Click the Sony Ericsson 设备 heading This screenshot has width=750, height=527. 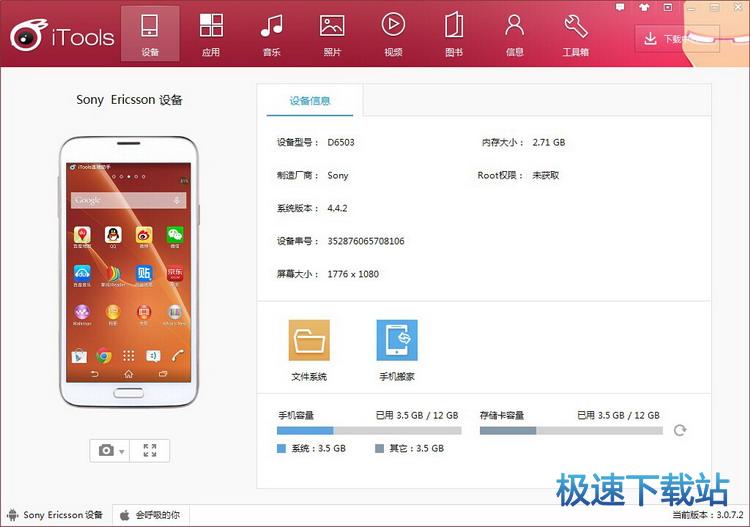point(129,99)
